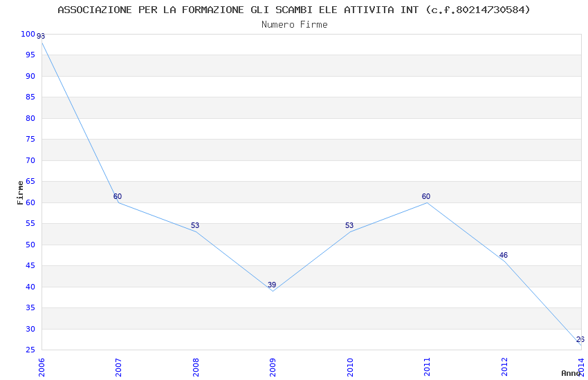The image size is (588, 380).
Task: Click the y-axis value 60
Action: pyautogui.click(x=30, y=202)
